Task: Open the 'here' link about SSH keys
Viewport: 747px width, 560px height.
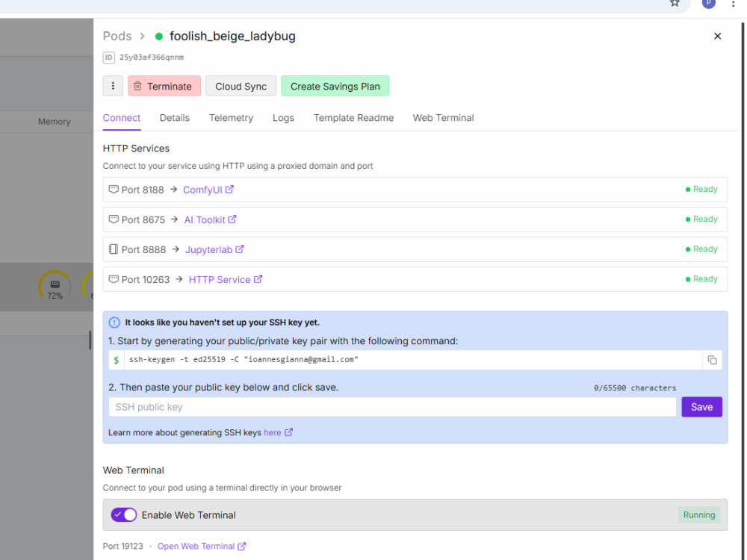Action: [x=272, y=433]
